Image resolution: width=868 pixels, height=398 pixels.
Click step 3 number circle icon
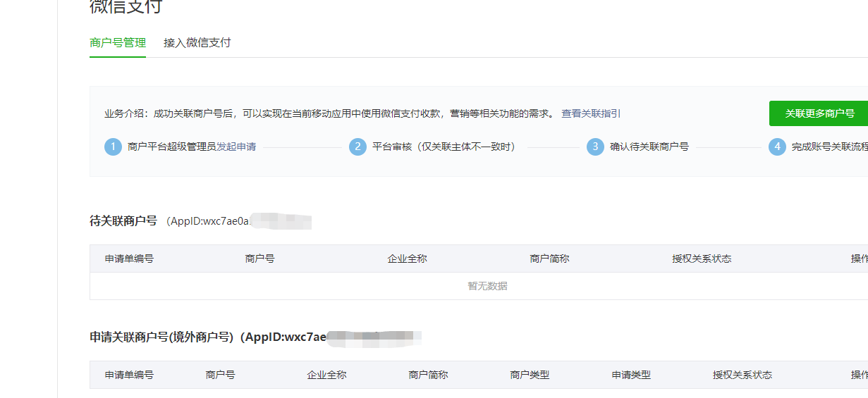click(x=595, y=147)
